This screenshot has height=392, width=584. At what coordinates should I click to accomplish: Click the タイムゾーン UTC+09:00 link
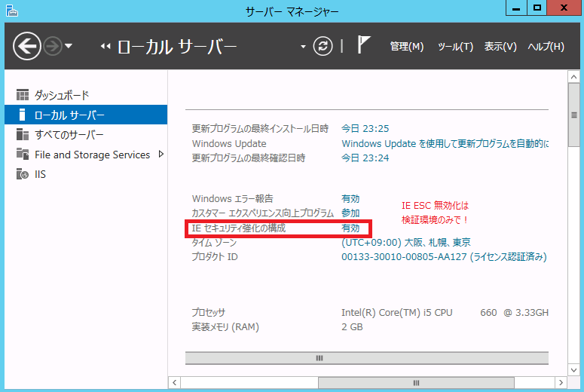coord(406,242)
